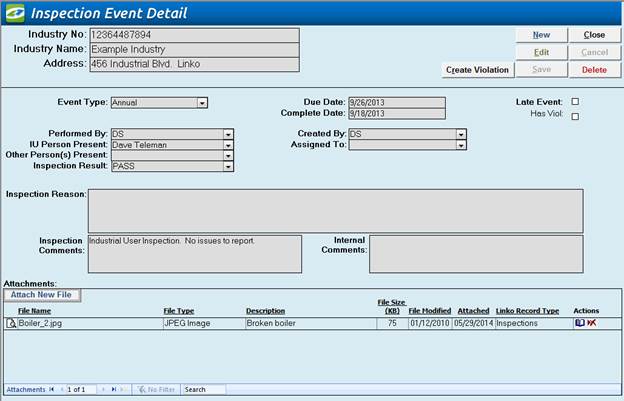Open the Assigned To dropdown
The width and height of the screenshot is (624, 401).
(x=461, y=144)
